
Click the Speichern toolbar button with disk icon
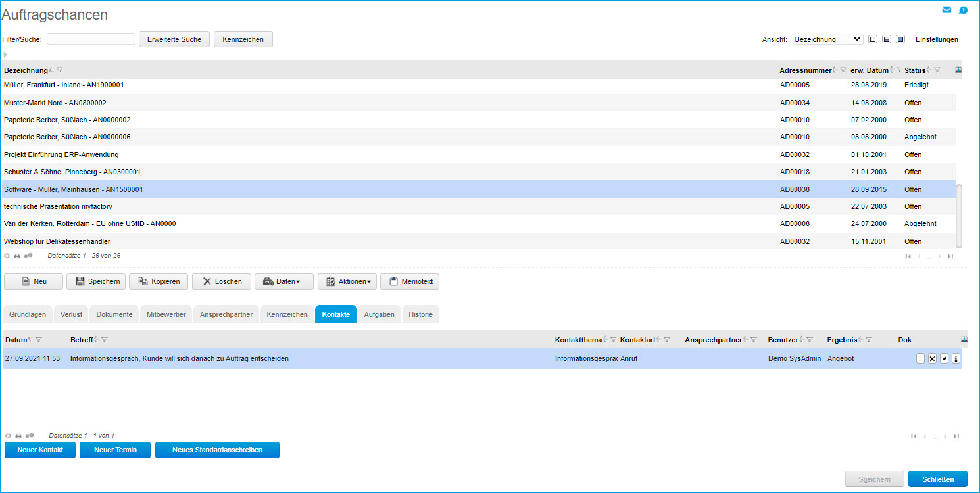pyautogui.click(x=96, y=281)
